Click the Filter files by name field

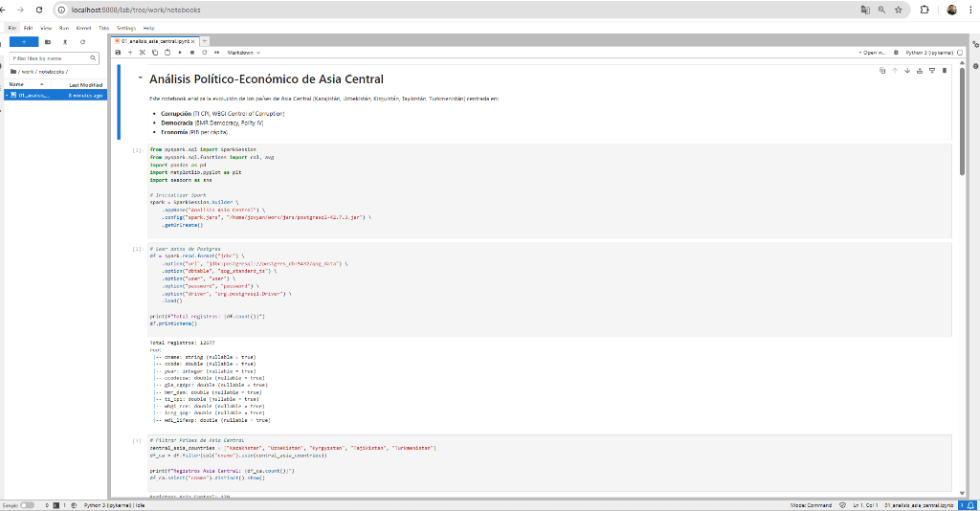(55, 58)
